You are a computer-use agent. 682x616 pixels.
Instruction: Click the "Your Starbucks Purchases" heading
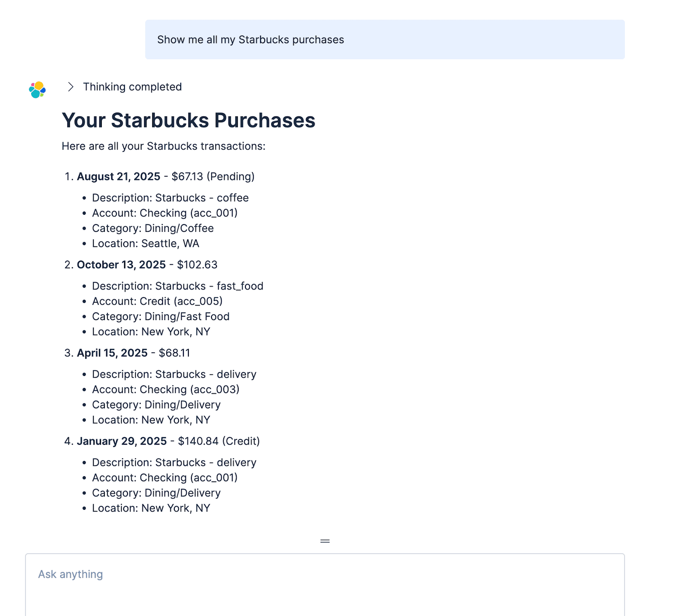pyautogui.click(x=188, y=120)
